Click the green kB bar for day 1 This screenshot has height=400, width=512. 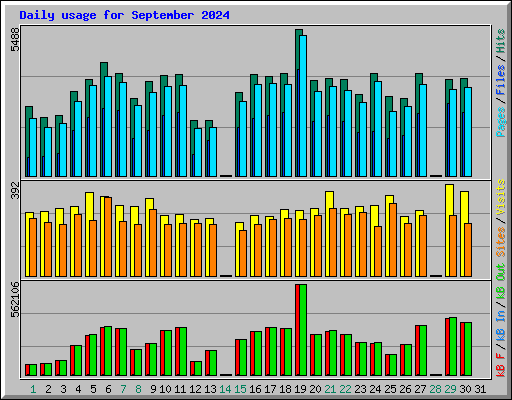(33, 370)
